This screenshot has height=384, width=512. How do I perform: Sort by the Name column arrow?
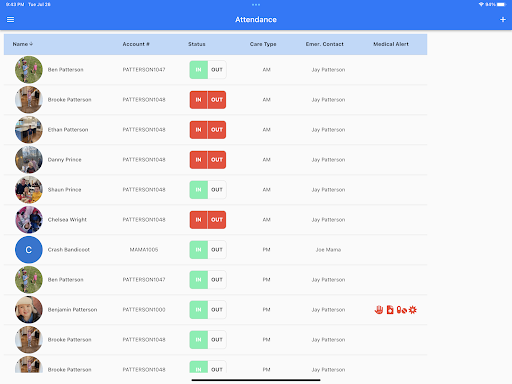[x=31, y=44]
